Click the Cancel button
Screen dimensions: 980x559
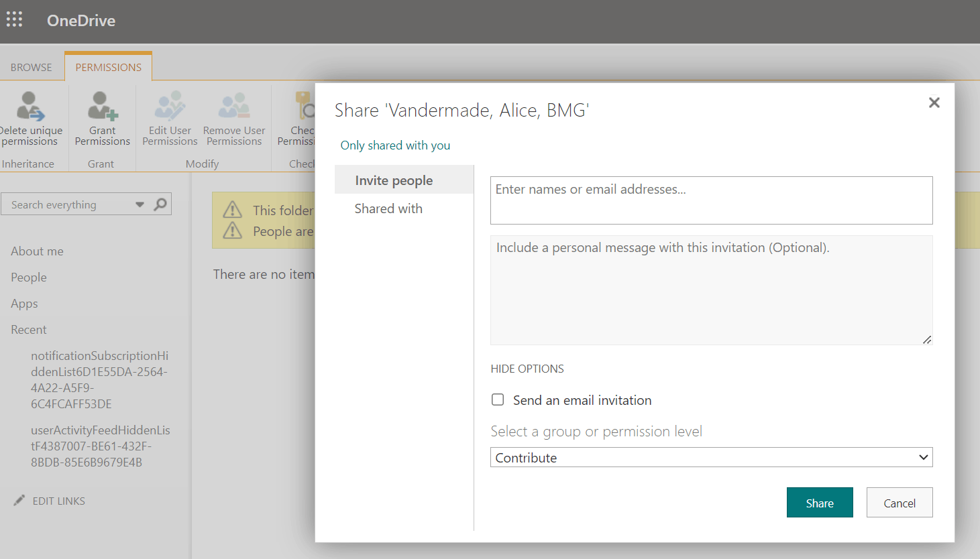point(899,502)
